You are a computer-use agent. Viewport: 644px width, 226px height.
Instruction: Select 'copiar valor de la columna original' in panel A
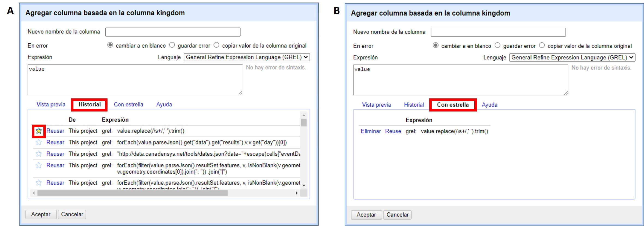pos(216,45)
